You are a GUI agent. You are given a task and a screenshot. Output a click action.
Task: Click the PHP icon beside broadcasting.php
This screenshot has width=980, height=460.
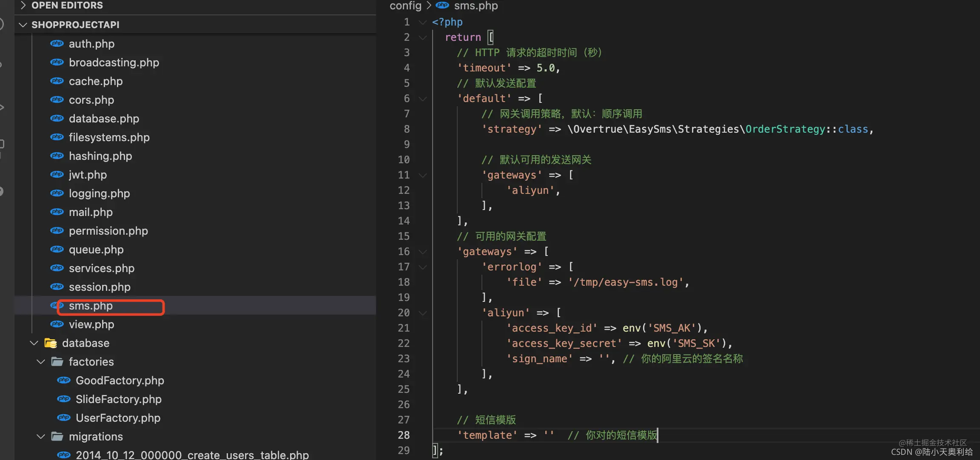coord(57,62)
